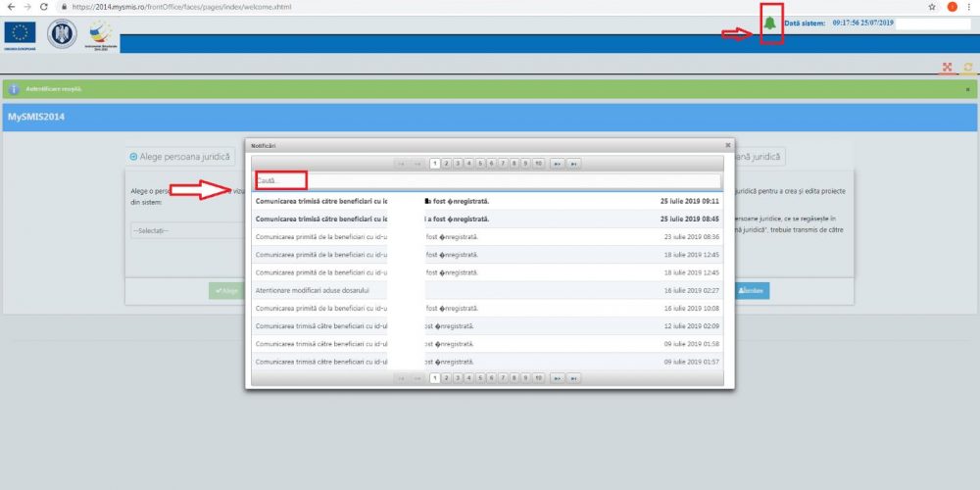Reload the page via browser reload icon
This screenshot has height=490, width=980.
(x=43, y=6)
